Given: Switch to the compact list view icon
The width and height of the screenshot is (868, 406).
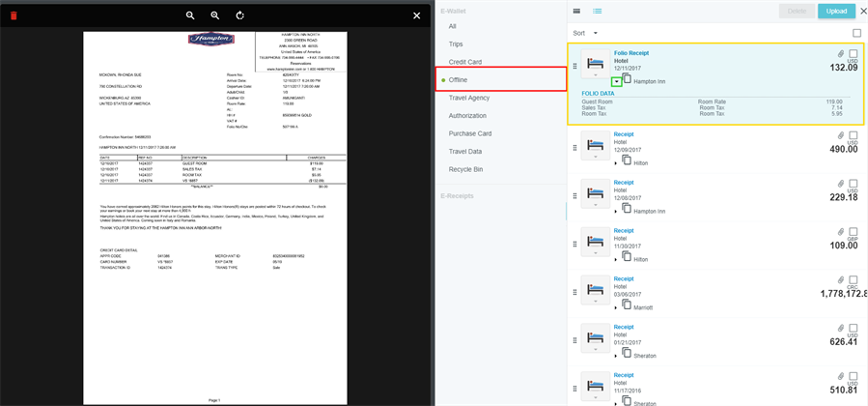Looking at the screenshot, I should click(x=577, y=12).
